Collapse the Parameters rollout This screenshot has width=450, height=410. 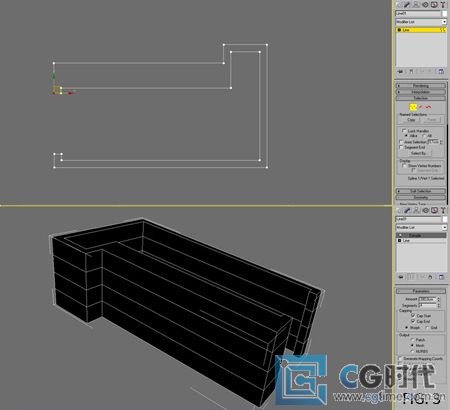421,291
